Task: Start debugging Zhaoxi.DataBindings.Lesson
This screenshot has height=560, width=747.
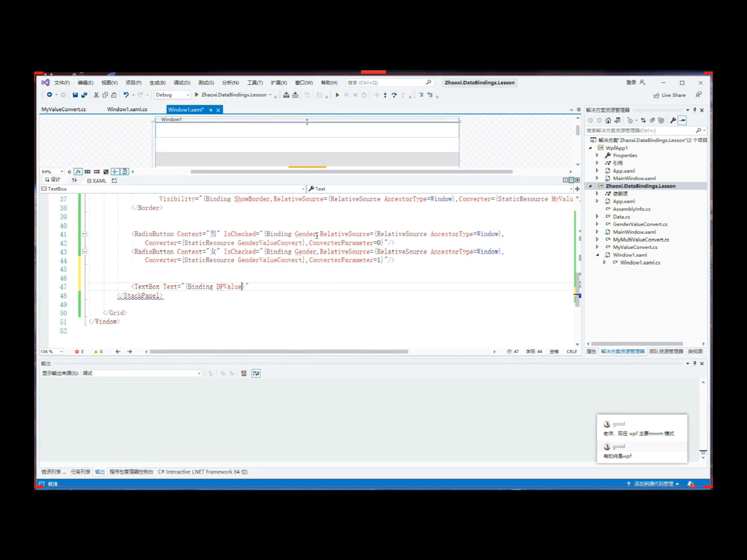Action: click(x=196, y=95)
